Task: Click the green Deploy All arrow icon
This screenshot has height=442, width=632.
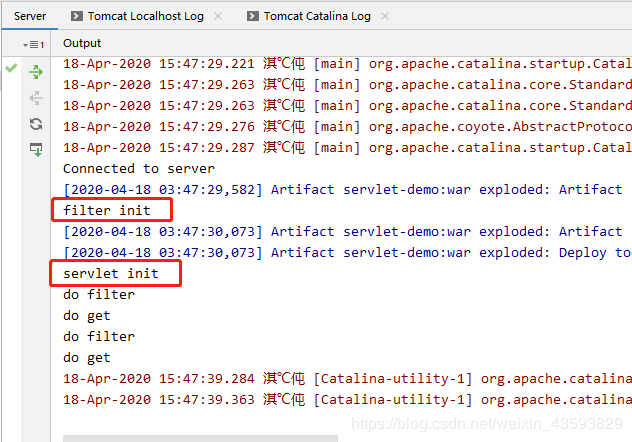Action: click(36, 72)
